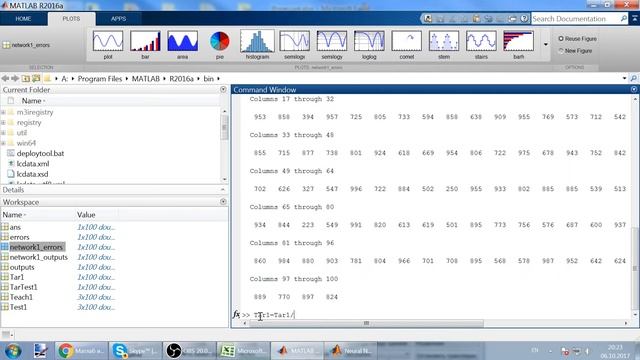Expand the plots gallery dropdown arrow
Screen dimensions: 640x360
(546, 44)
